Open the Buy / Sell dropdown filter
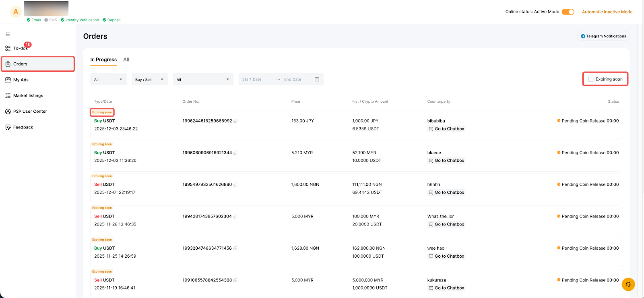 149,79
